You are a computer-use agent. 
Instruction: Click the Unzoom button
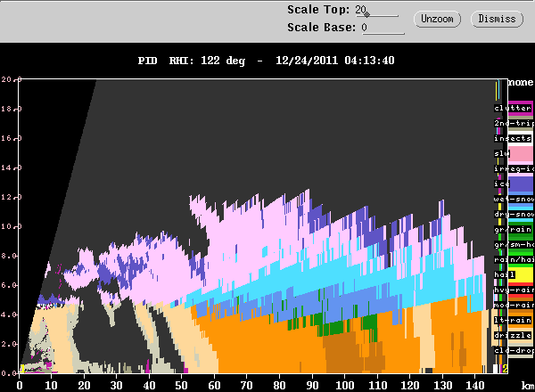[437, 19]
